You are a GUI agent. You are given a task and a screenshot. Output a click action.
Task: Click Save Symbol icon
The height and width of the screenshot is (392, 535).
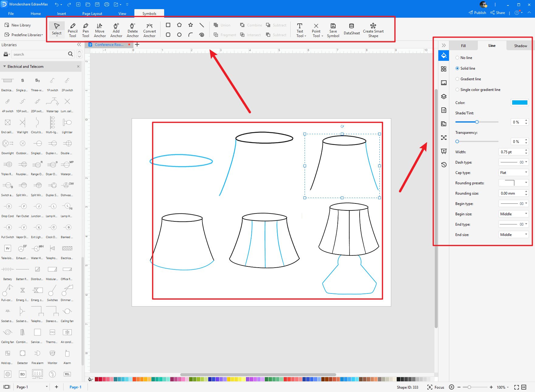point(333,30)
